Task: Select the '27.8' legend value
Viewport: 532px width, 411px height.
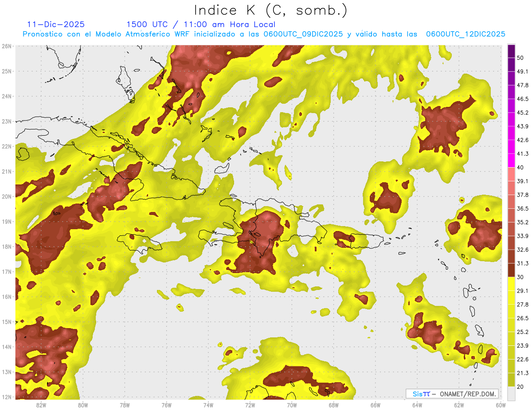Action: pos(523,305)
